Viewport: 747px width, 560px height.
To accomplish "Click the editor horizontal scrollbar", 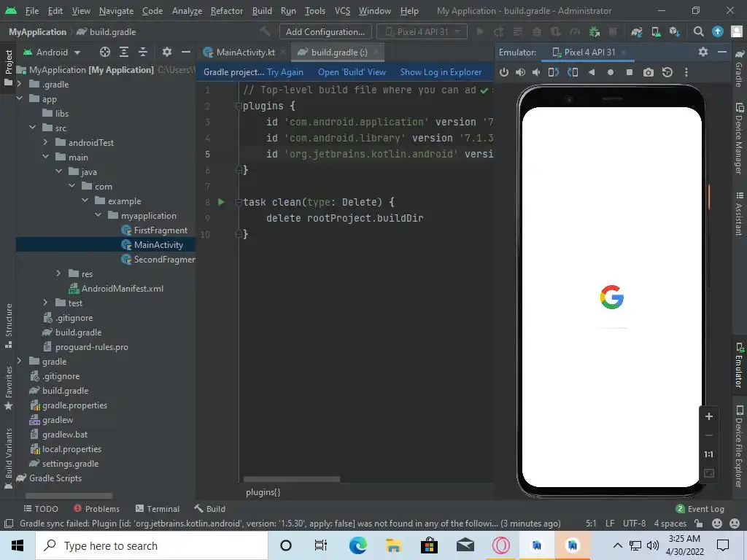I will [x=292, y=479].
